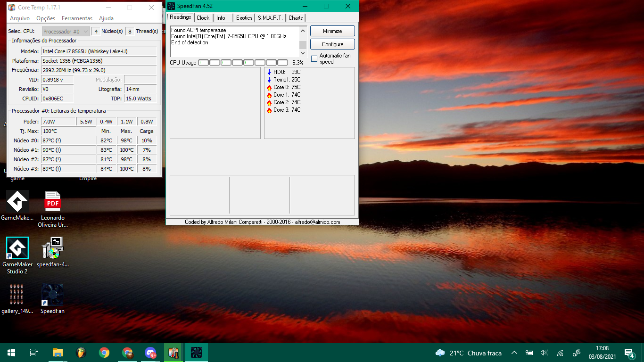Click the Núcleo #0 load value 10%
The image size is (644, 362).
pos(147,140)
